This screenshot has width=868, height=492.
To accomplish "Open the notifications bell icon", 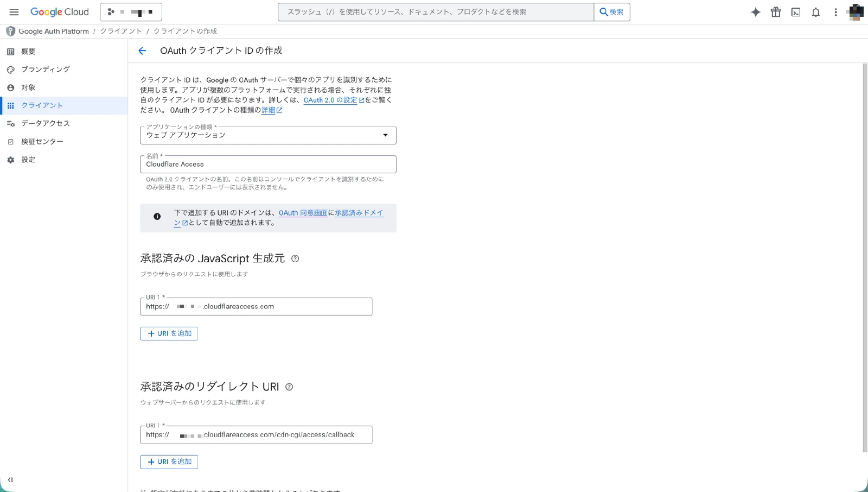I will (x=815, y=12).
